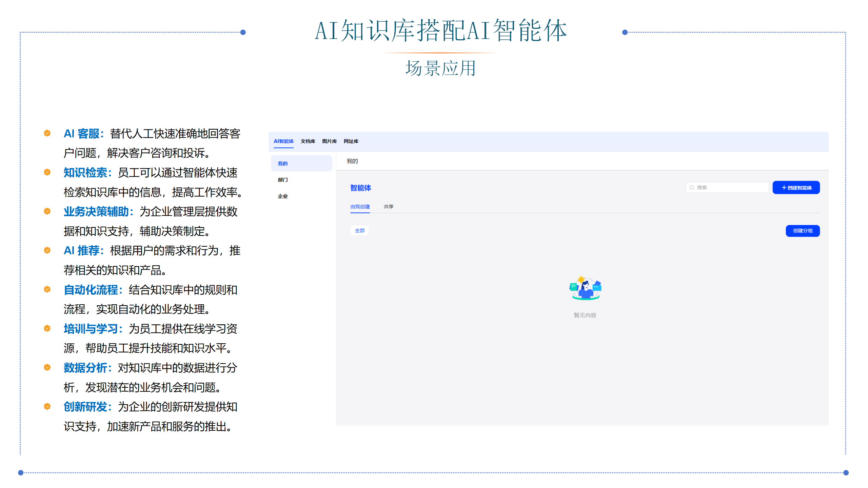Click the slide title AI知识库搭配AI智能体
This screenshot has width=868, height=488.
click(x=441, y=30)
